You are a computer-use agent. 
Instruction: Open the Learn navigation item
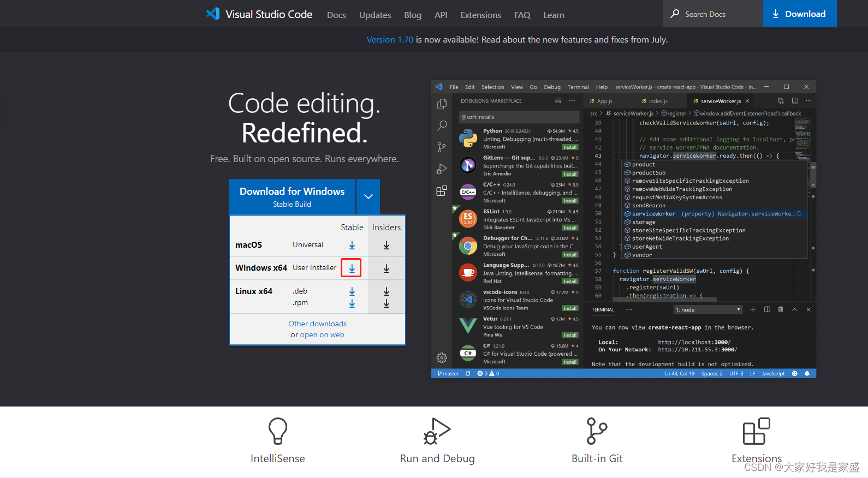coord(554,15)
